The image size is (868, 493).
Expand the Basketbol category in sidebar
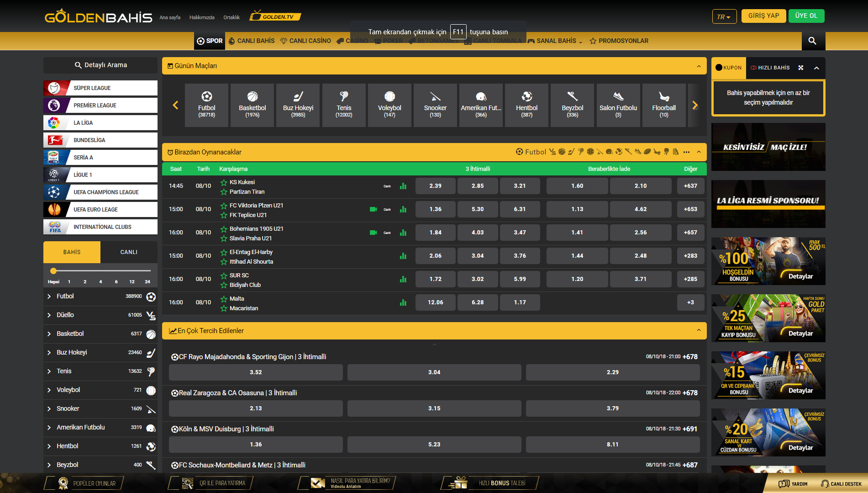pyautogui.click(x=49, y=334)
